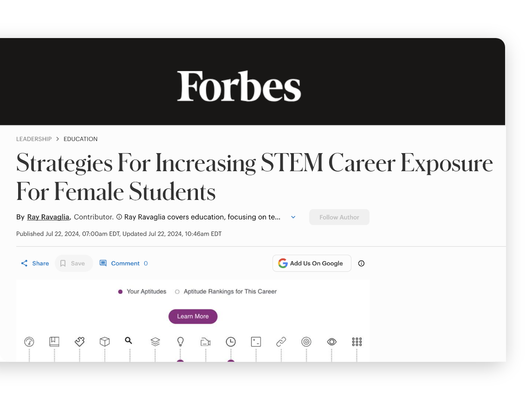Click the stacked layers aptitude icon
The height and width of the screenshot is (399, 532).
click(x=155, y=342)
